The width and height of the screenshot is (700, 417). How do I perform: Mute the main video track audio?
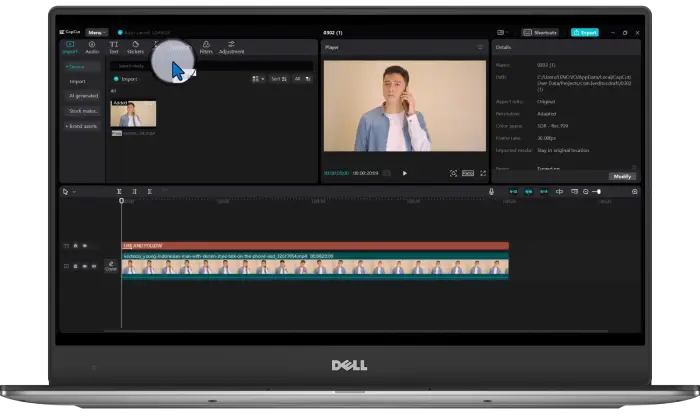point(94,266)
